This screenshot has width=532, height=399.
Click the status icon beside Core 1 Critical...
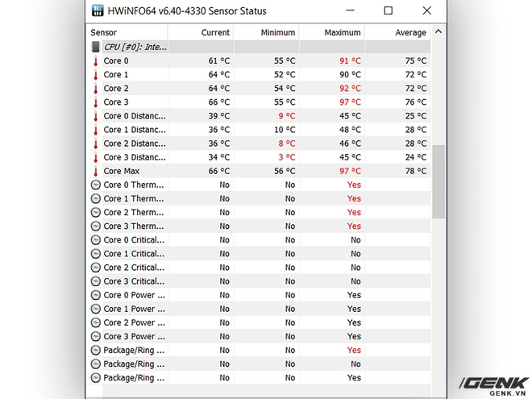96,254
